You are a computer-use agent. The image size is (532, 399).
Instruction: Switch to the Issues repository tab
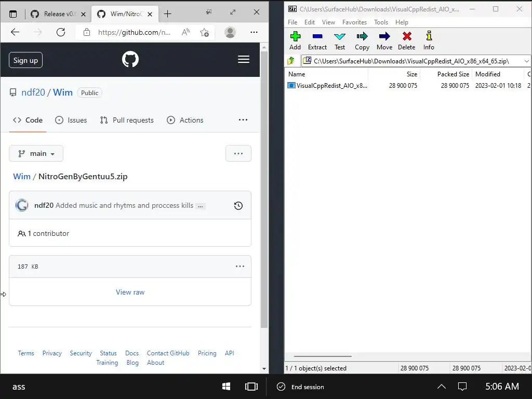coord(71,120)
